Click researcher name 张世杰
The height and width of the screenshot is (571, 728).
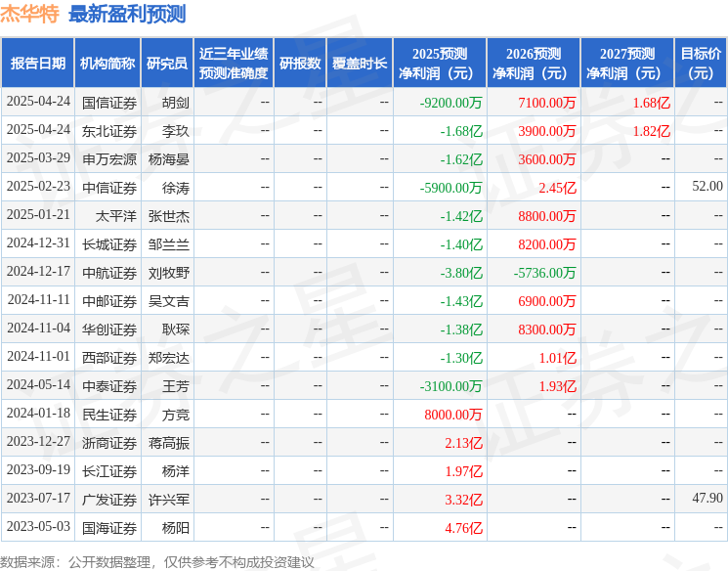coord(168,216)
